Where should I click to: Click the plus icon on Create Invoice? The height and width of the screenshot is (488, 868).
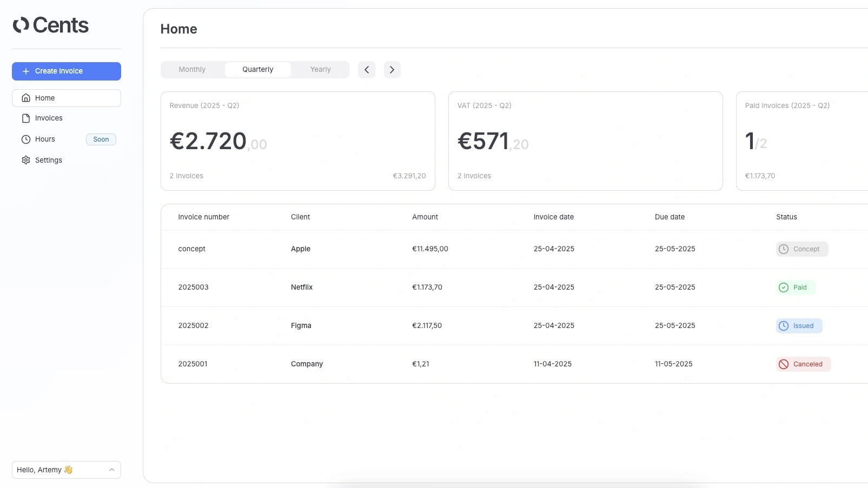25,71
